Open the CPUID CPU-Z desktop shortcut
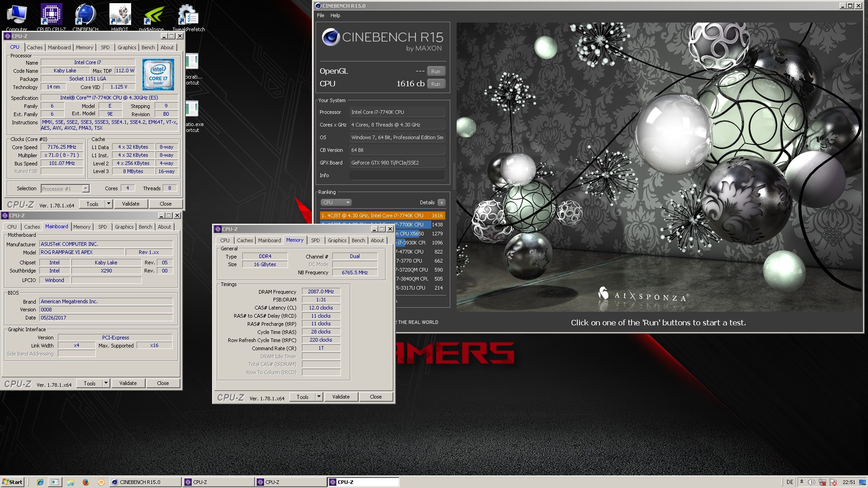Image resolution: width=868 pixels, height=488 pixels. tap(51, 17)
